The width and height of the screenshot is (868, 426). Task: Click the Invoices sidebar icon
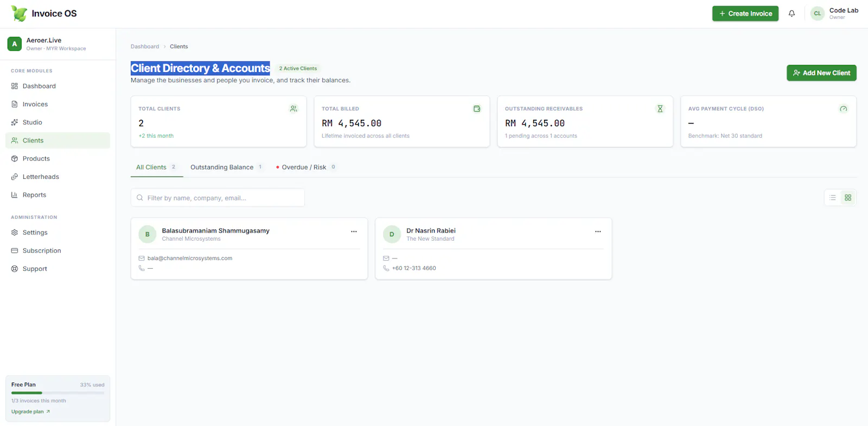tap(15, 104)
